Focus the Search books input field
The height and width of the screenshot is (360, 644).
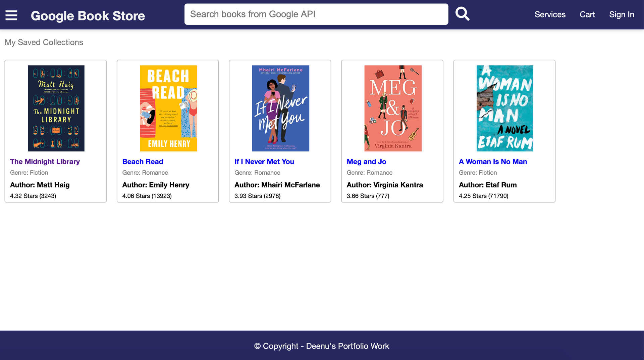(316, 14)
